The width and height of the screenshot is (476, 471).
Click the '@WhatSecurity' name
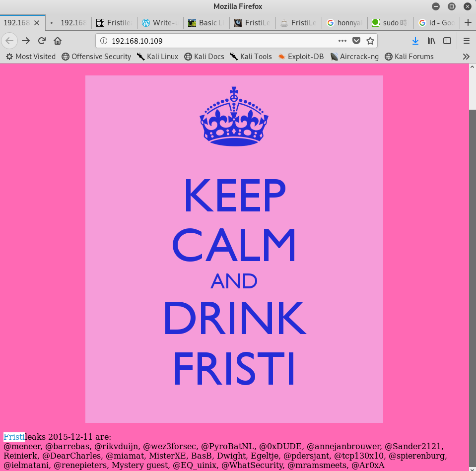pos(252,465)
